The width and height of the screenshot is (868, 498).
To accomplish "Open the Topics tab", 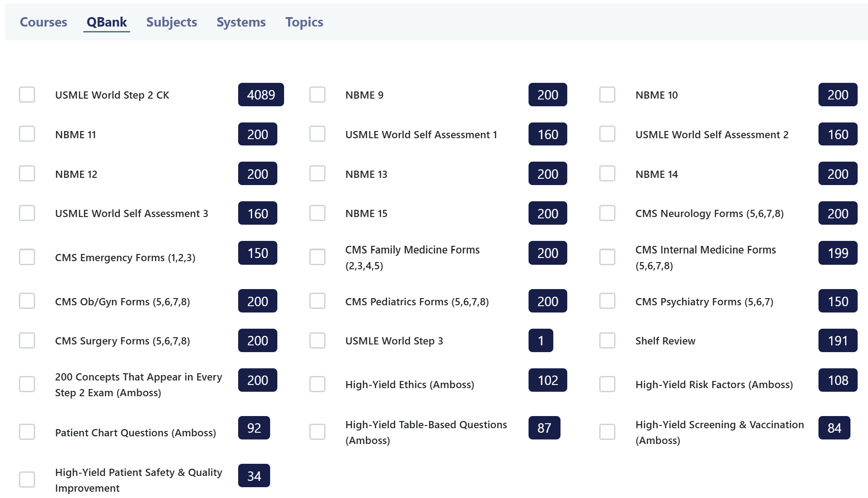I will tap(304, 22).
